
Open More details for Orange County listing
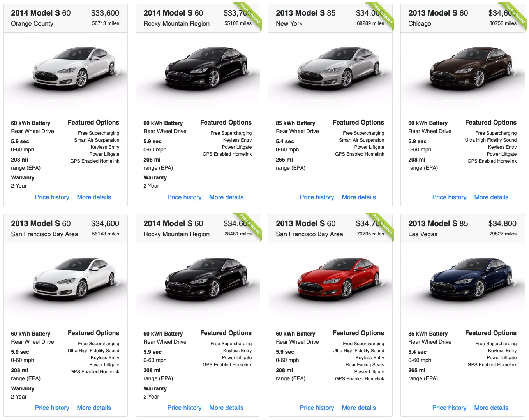coord(94,197)
